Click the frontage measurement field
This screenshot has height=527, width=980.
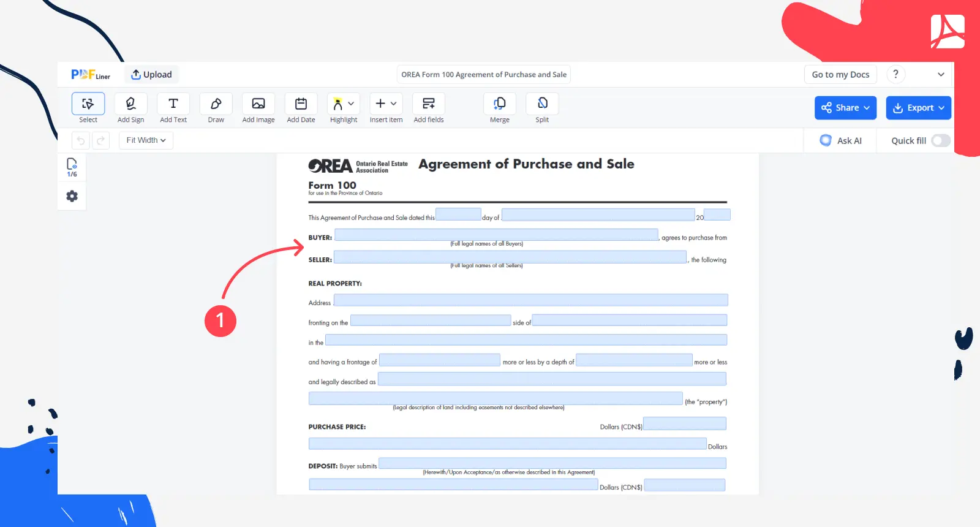440,360
